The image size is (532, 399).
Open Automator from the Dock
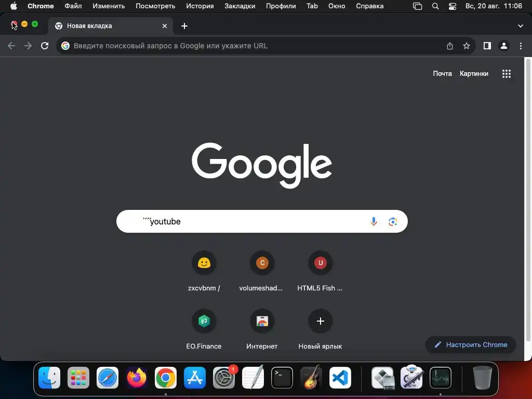[x=411, y=378]
